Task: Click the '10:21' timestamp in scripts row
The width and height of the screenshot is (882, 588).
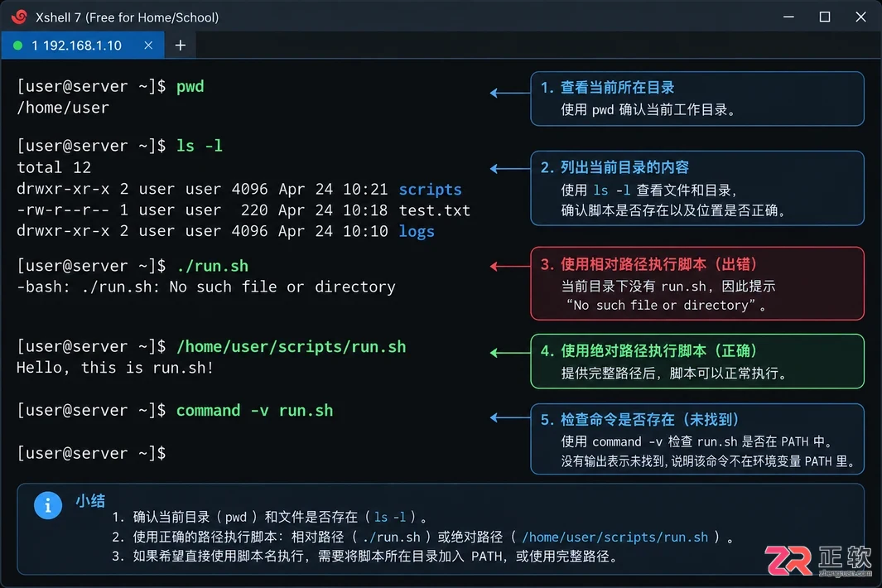Action: (x=365, y=189)
